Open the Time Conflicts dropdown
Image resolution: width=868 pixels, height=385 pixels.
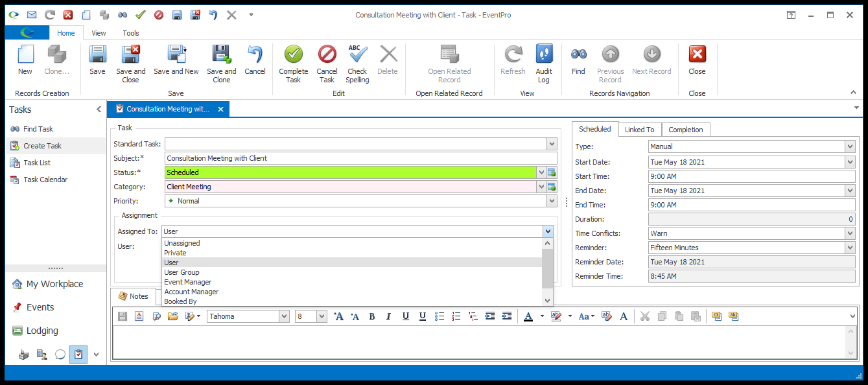850,233
